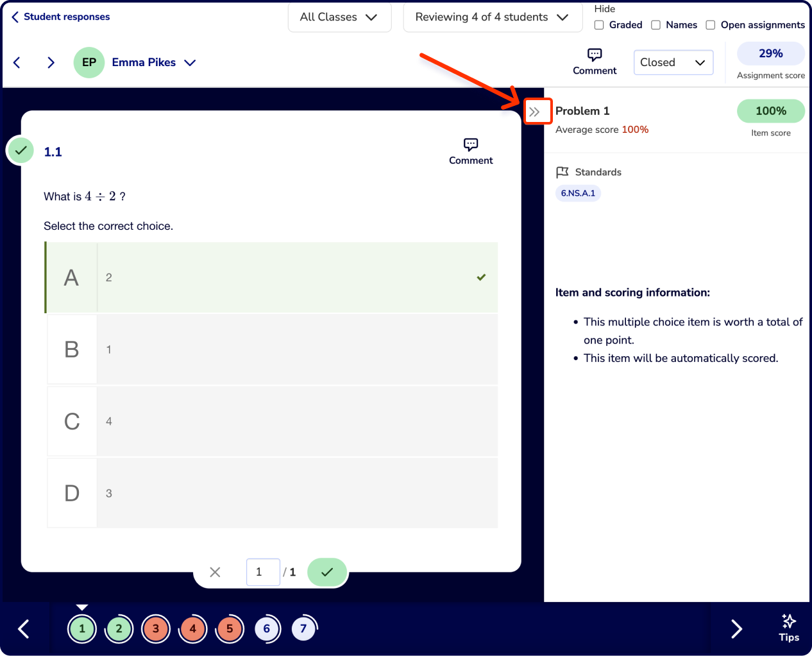Mark answer correct with green checkmark button
Image resolution: width=812 pixels, height=656 pixels.
pos(327,572)
